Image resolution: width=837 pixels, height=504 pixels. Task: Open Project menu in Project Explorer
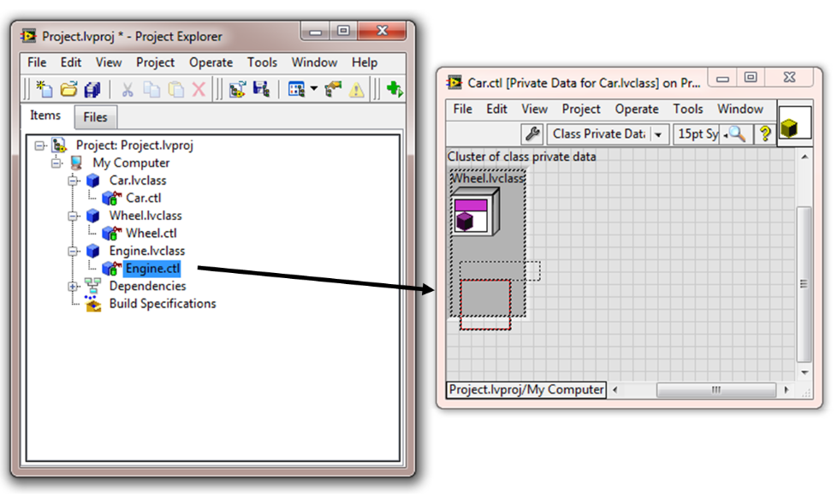pos(156,62)
